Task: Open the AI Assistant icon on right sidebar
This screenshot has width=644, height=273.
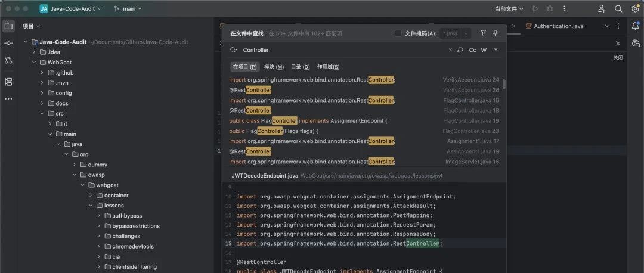Action: (x=636, y=43)
